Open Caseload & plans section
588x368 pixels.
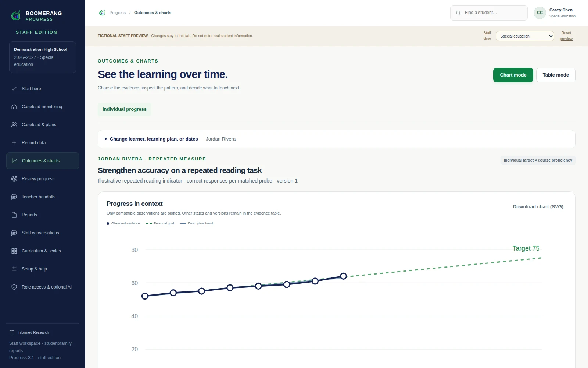(x=43, y=125)
